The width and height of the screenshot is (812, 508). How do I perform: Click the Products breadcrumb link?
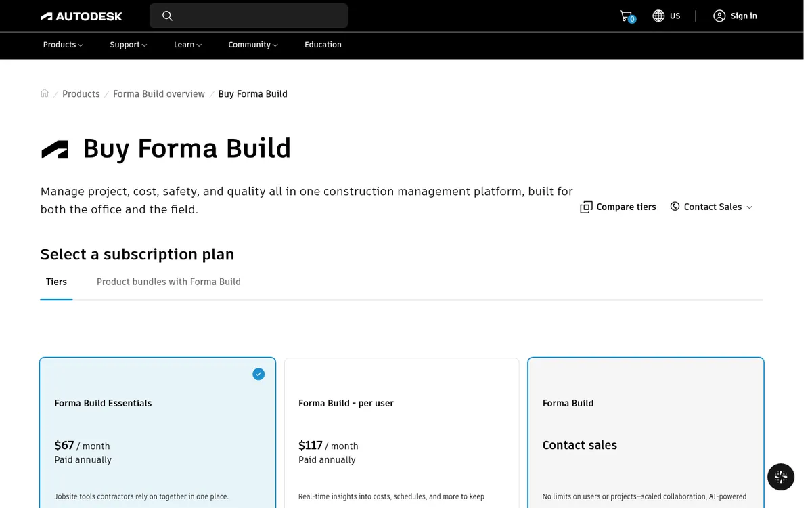click(x=81, y=93)
